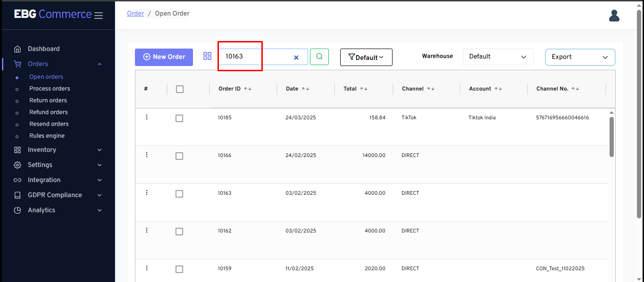Open the three-dot menu for order 10185

[x=146, y=117]
